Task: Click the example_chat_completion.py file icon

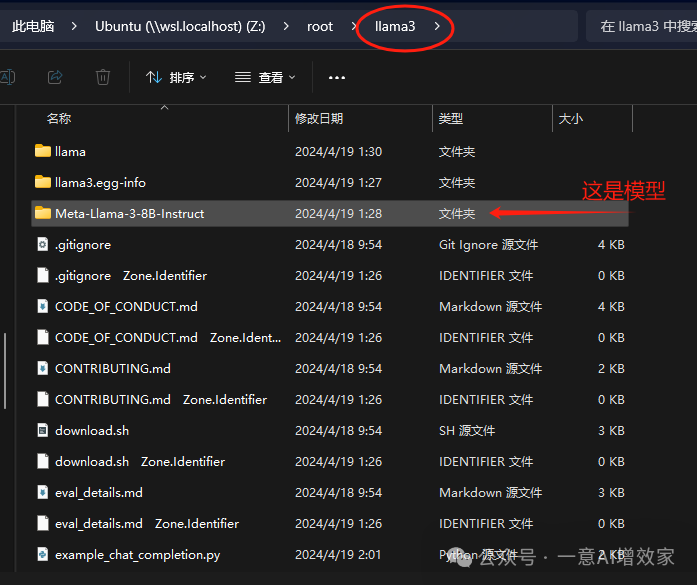Action: point(42,555)
